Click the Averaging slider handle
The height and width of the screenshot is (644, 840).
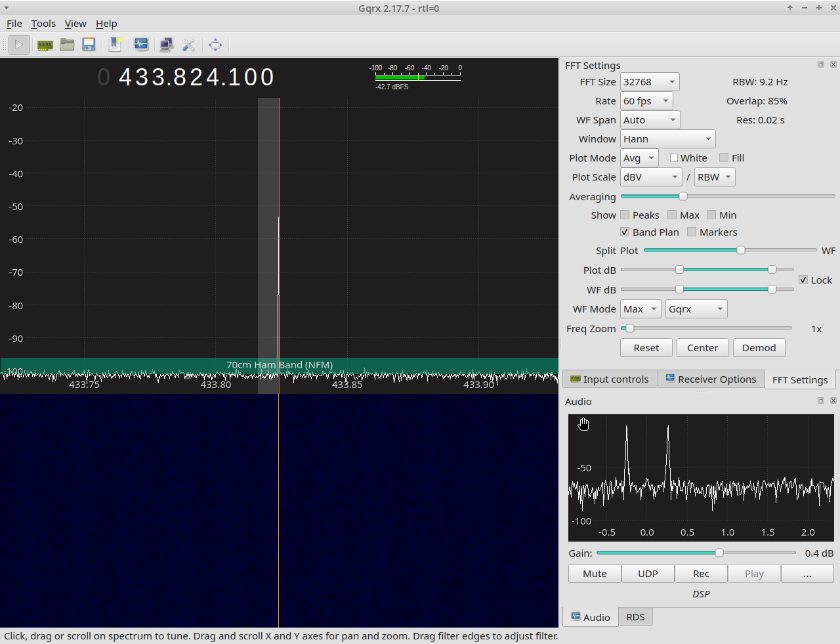point(683,196)
